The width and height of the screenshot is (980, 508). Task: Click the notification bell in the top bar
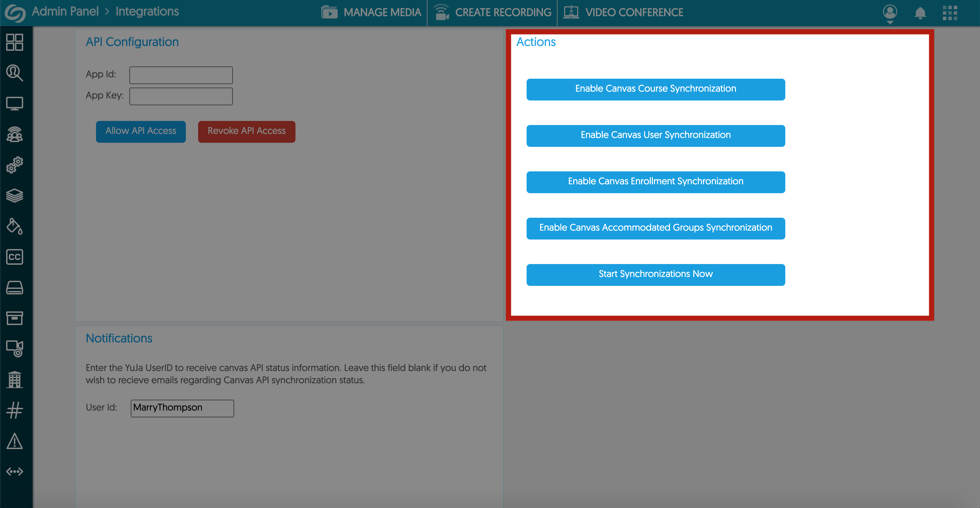pos(920,13)
